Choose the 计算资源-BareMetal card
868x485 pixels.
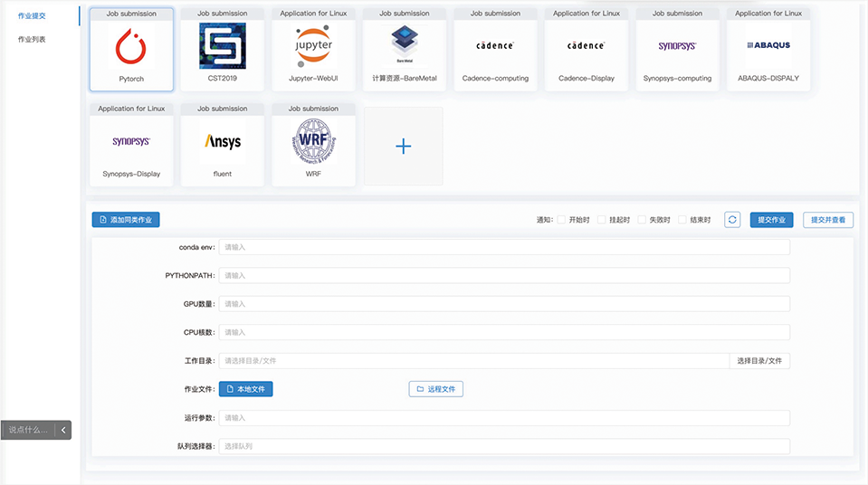click(404, 49)
